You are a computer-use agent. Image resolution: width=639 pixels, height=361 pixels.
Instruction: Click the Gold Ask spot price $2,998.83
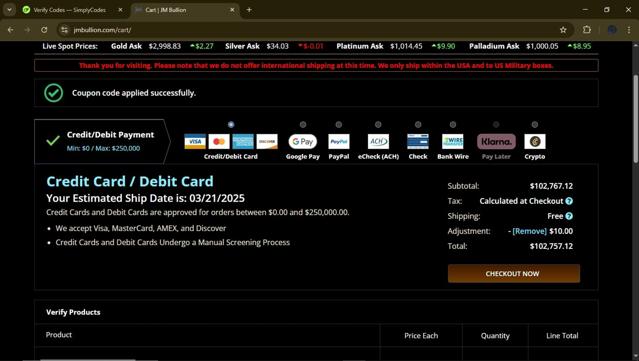tap(165, 46)
